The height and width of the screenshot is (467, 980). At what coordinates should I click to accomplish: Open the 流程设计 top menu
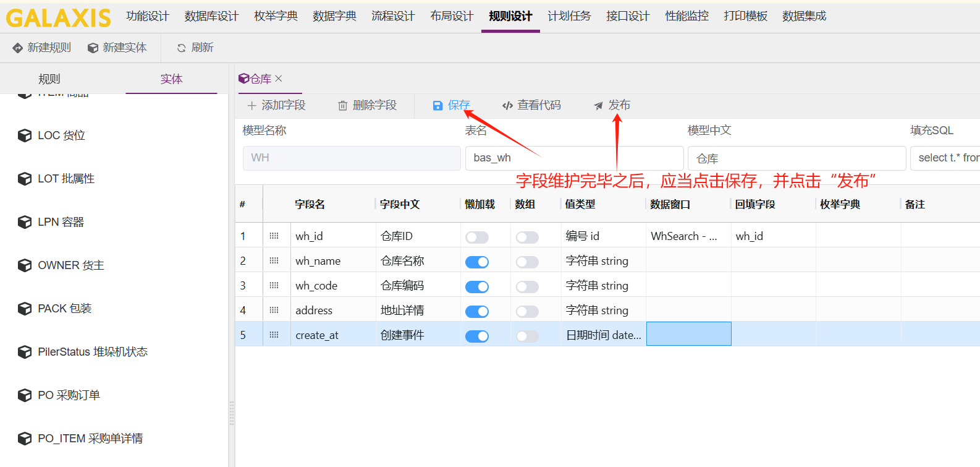tap(393, 16)
